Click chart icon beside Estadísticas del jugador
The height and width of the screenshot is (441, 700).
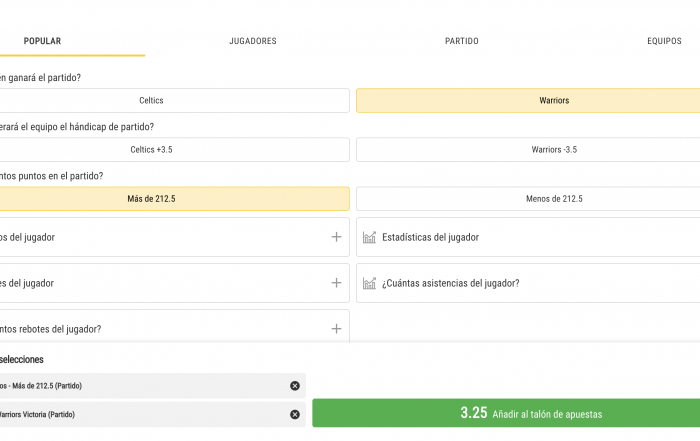point(369,237)
